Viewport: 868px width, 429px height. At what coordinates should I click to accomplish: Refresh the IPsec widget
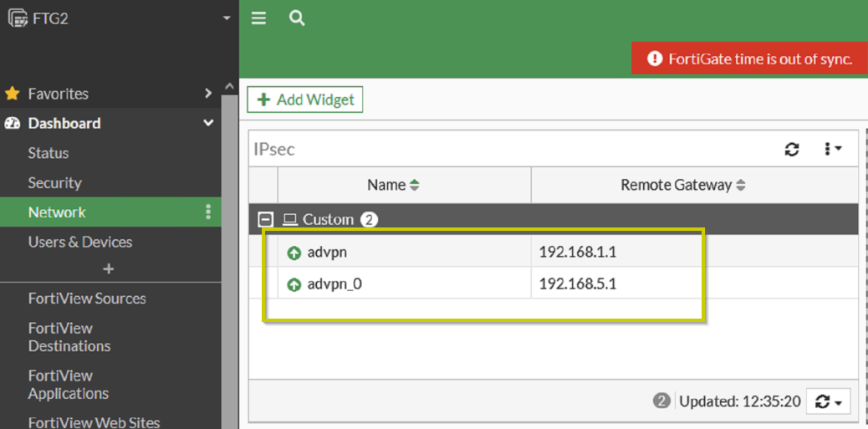pos(792,149)
